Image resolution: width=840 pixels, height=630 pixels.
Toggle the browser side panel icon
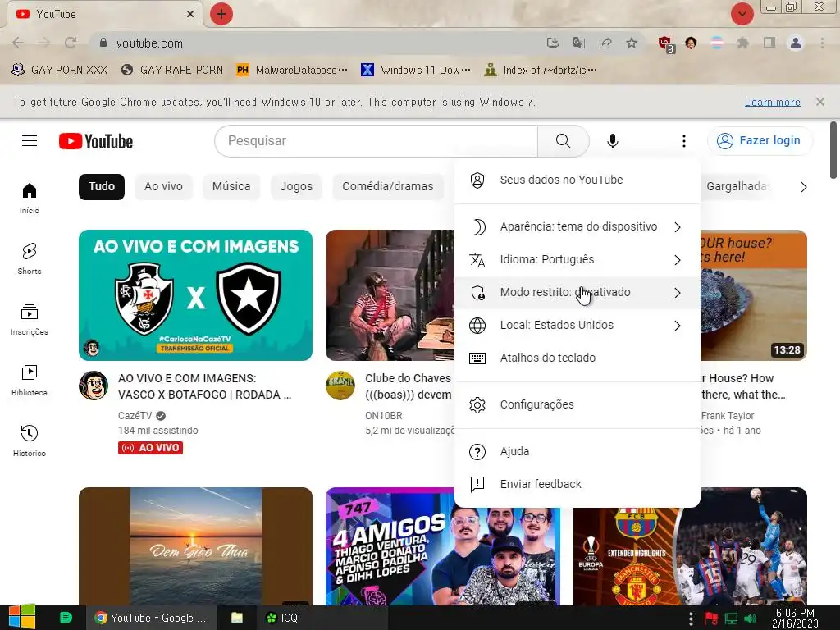click(769, 43)
